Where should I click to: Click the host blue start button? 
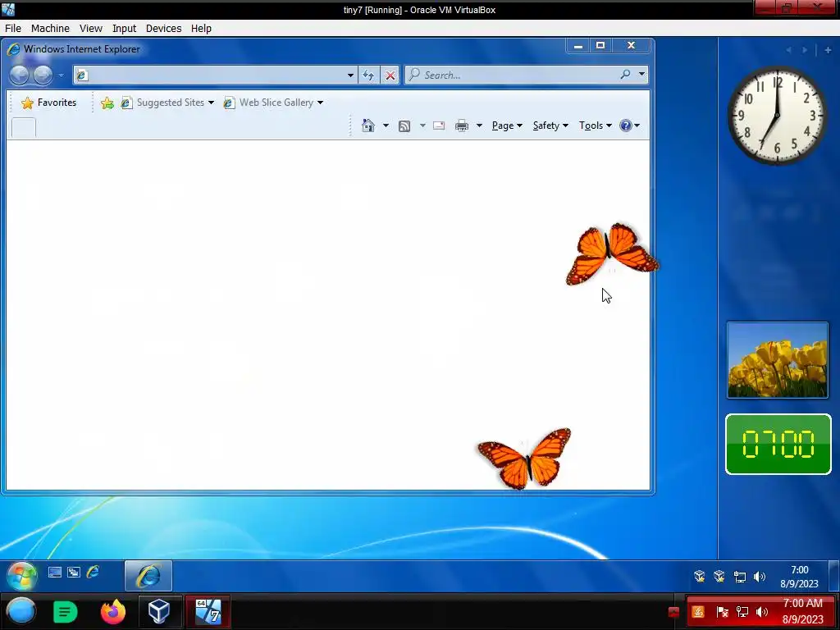[21, 611]
